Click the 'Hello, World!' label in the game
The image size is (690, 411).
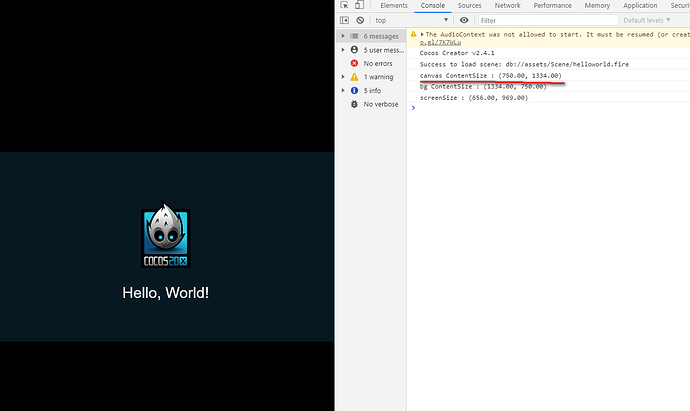[x=165, y=293]
